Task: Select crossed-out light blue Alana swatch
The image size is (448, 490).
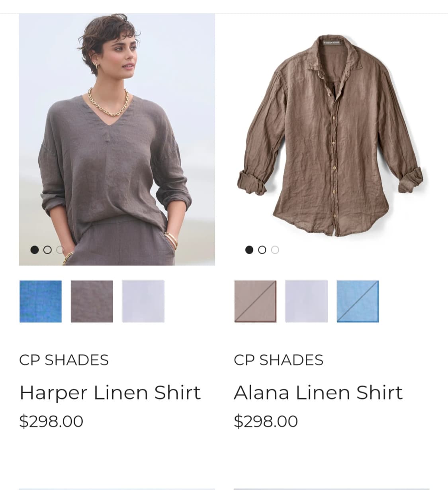Action: pos(358,301)
